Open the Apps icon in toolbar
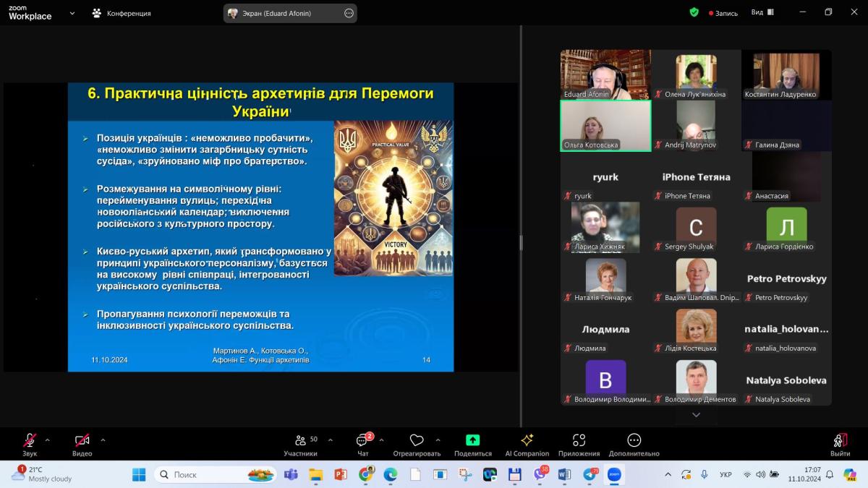The image size is (868, 488). (579, 440)
